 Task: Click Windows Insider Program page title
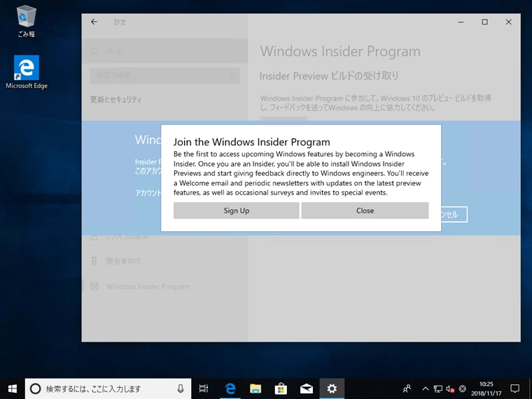(340, 52)
